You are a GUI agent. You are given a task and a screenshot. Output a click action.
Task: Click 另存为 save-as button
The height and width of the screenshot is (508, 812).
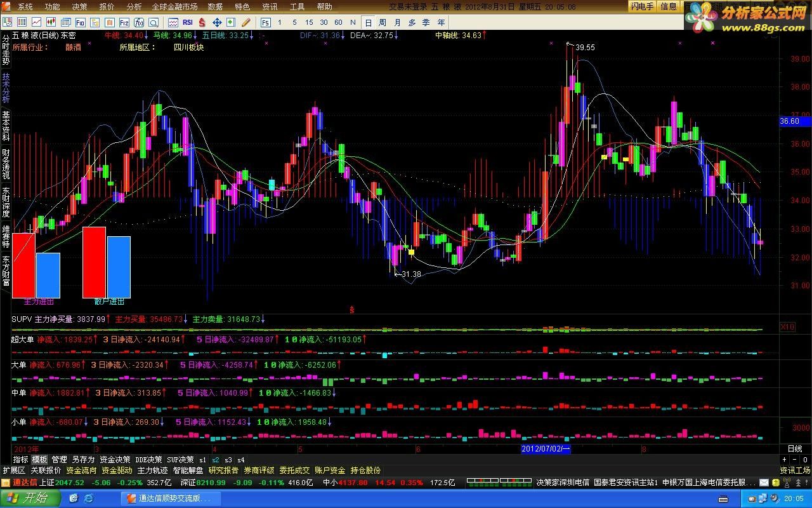[x=83, y=459]
